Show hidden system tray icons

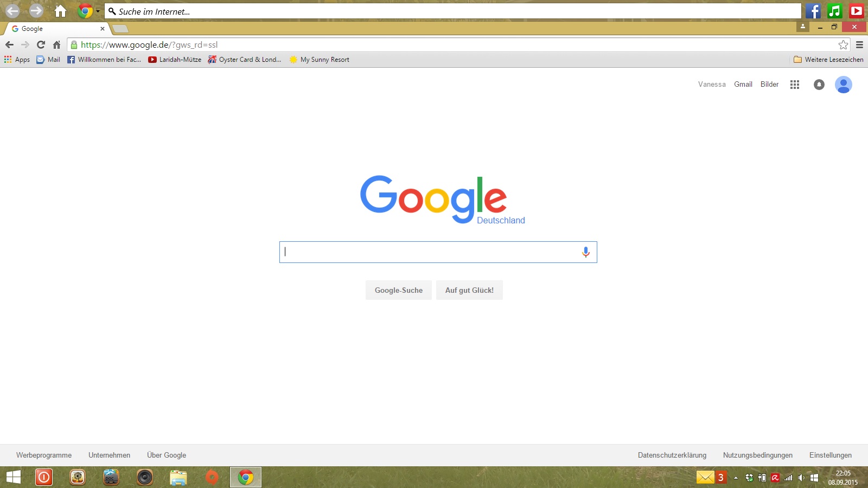point(736,478)
